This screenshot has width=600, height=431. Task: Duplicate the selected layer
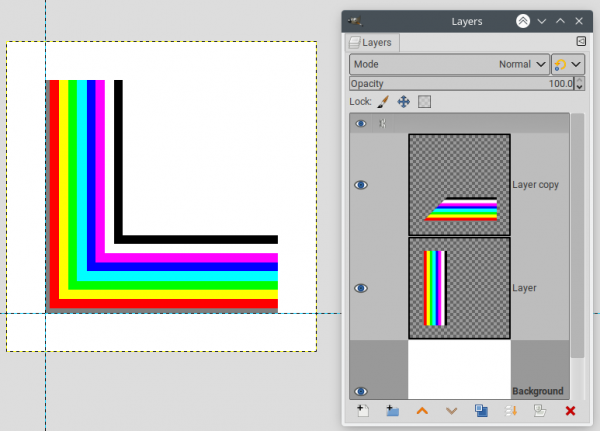[x=481, y=411]
